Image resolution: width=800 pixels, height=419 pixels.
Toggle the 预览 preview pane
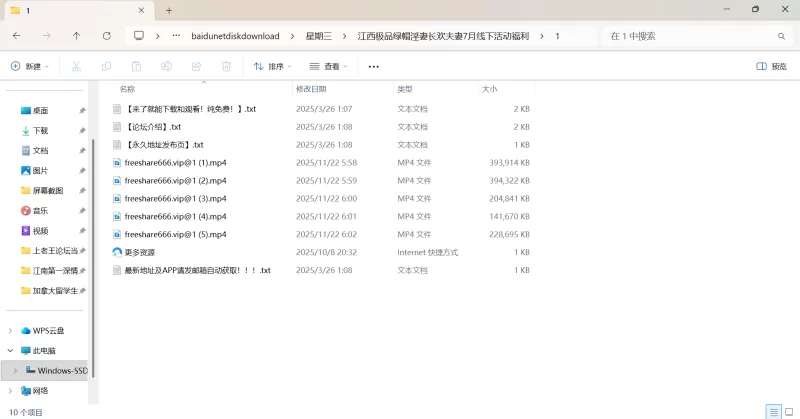[x=771, y=66]
